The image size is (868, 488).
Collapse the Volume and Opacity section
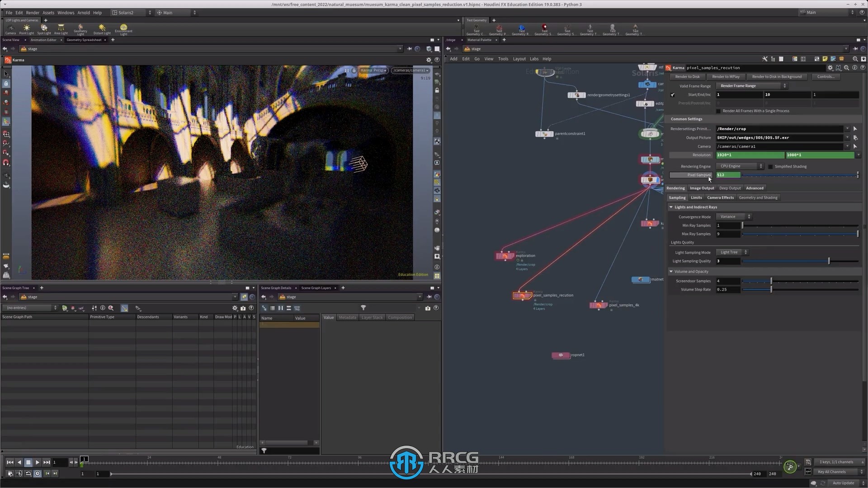[671, 272]
